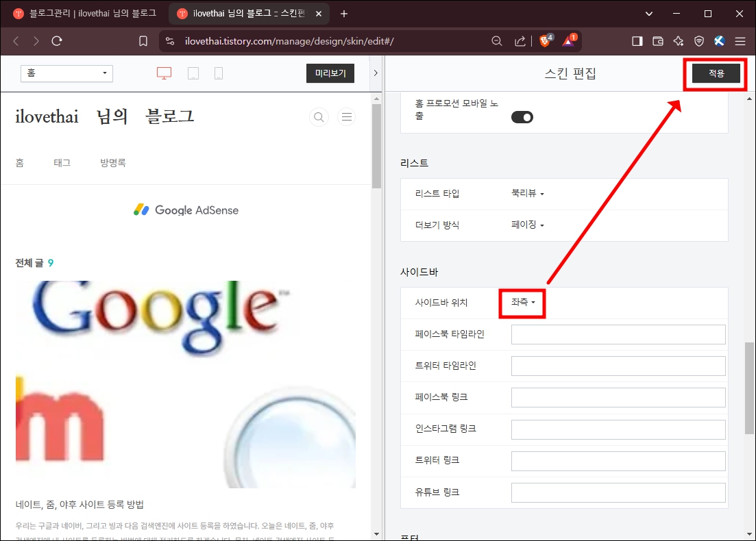Click the 트위터 링크 input field
Screen dimensions: 756x541
click(x=618, y=461)
